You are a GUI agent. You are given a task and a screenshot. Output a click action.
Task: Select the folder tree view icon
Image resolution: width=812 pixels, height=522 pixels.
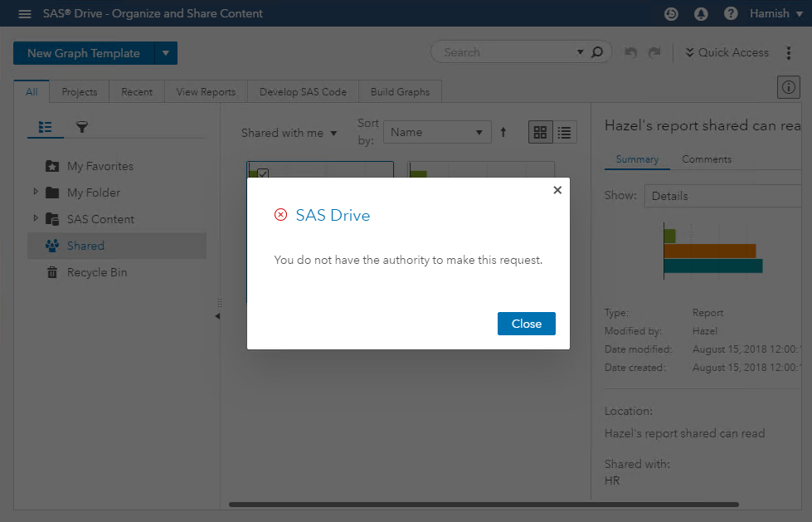point(45,126)
